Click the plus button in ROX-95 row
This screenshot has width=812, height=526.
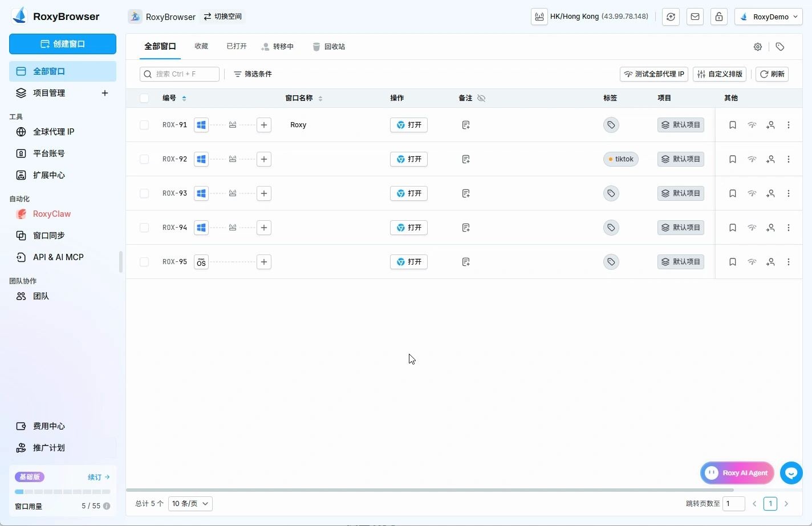pyautogui.click(x=264, y=262)
